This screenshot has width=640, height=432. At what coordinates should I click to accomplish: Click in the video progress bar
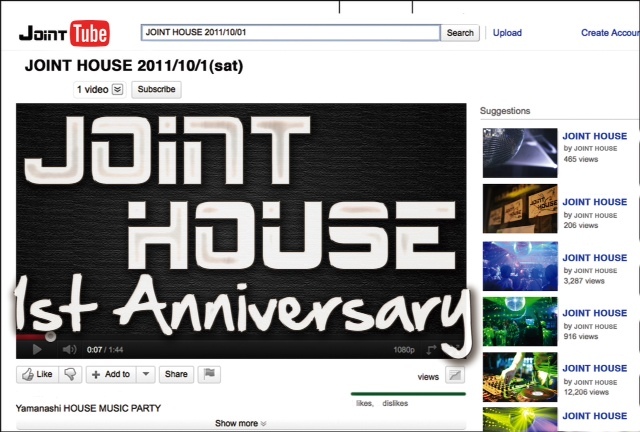[240, 337]
